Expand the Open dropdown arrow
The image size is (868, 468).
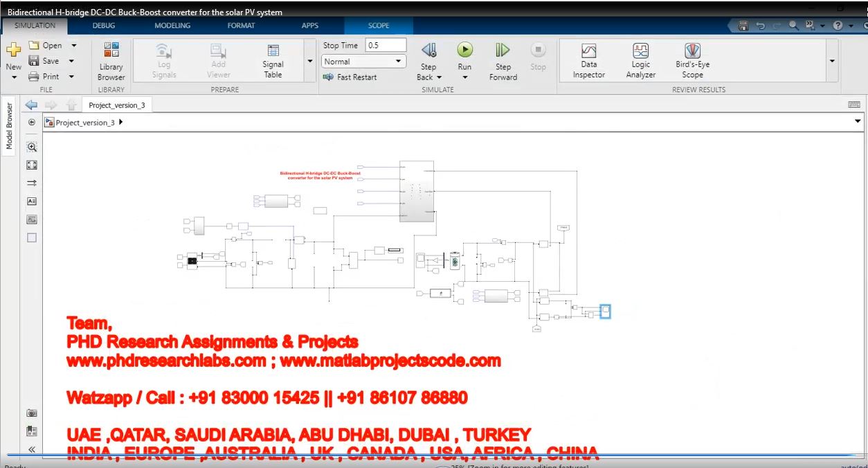(73, 45)
